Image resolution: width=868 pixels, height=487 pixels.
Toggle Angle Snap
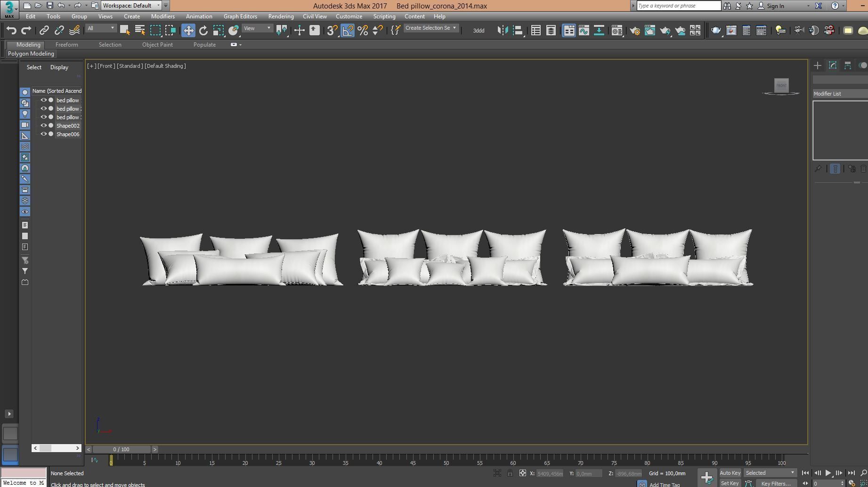(348, 31)
